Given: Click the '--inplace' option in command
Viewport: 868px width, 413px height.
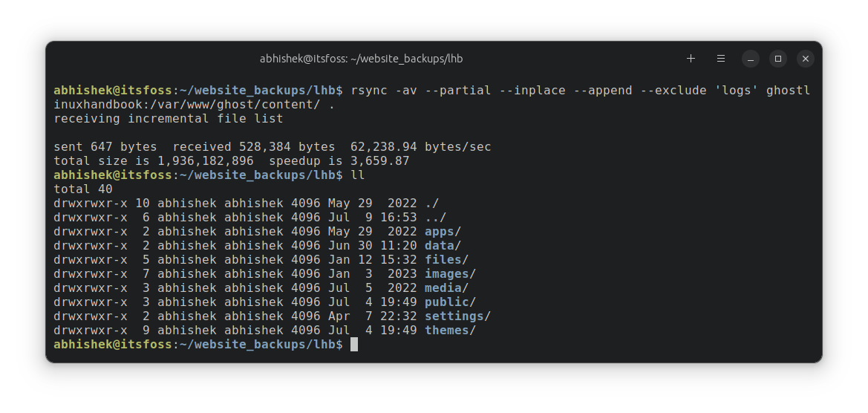Looking at the screenshot, I should click(x=532, y=90).
